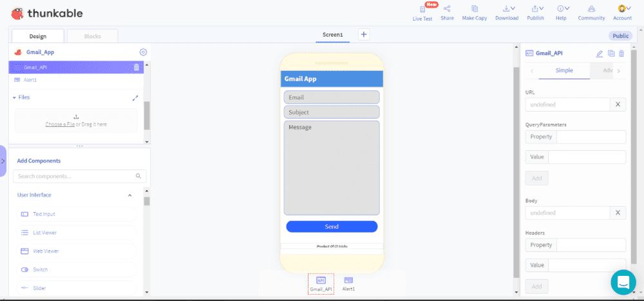This screenshot has height=301, width=644.
Task: Click the Gmail App title bar in preview
Action: point(332,79)
